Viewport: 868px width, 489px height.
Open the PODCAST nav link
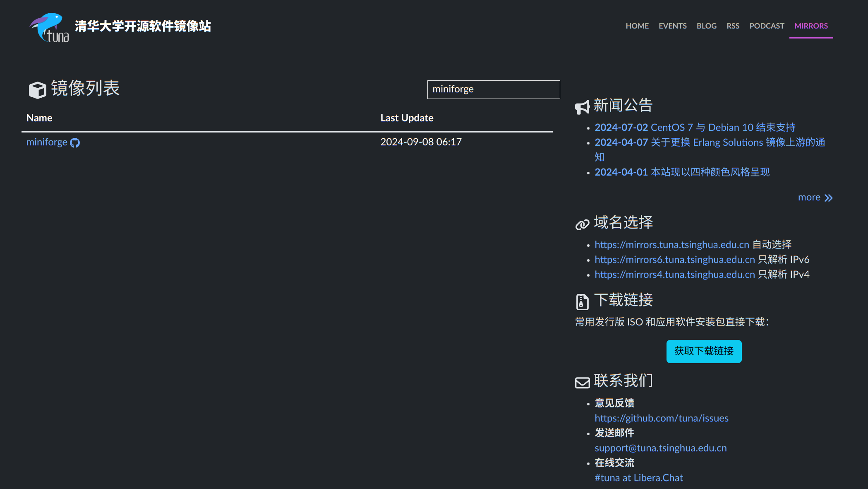coord(767,26)
